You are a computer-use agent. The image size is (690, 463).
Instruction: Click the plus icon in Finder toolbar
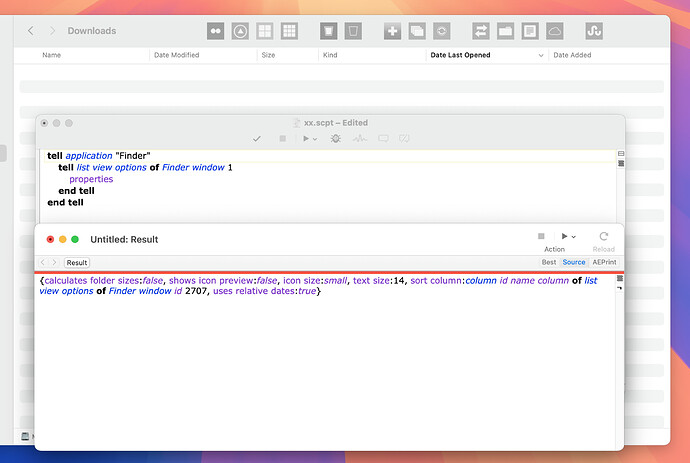(x=392, y=31)
